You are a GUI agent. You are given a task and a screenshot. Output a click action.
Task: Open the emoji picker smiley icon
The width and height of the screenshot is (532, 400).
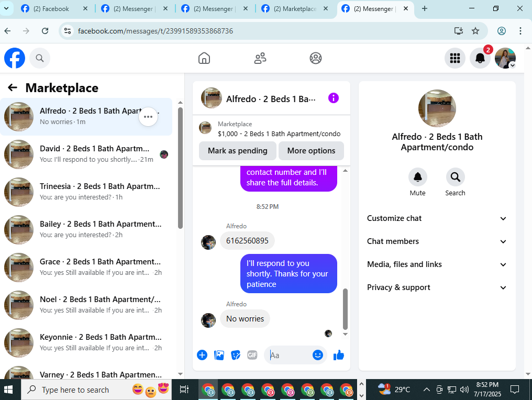(317, 355)
